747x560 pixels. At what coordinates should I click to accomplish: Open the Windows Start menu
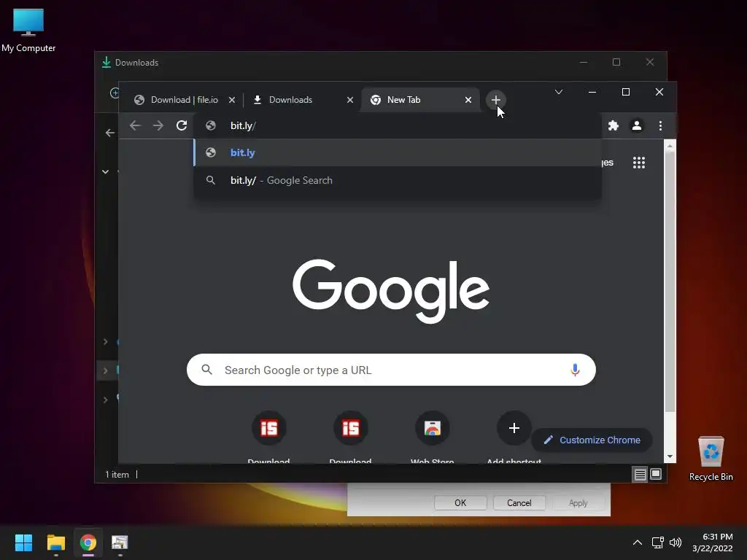click(23, 542)
